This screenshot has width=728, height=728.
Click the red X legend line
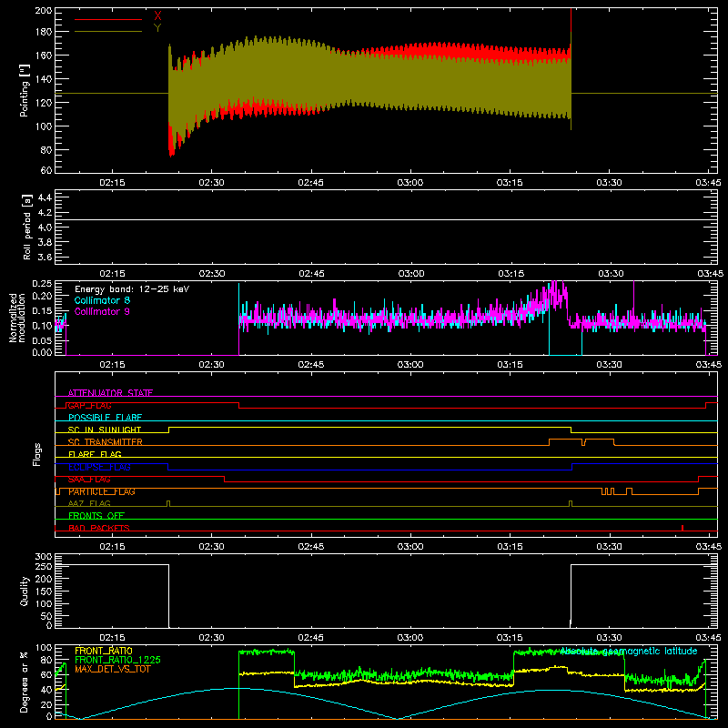point(108,19)
